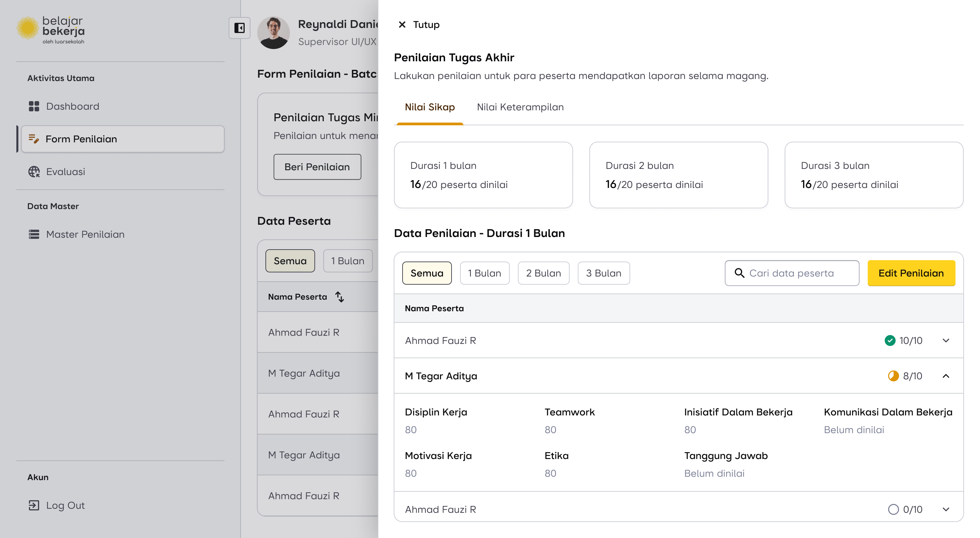
Task: Click the Evaluasi globe icon
Action: (34, 172)
